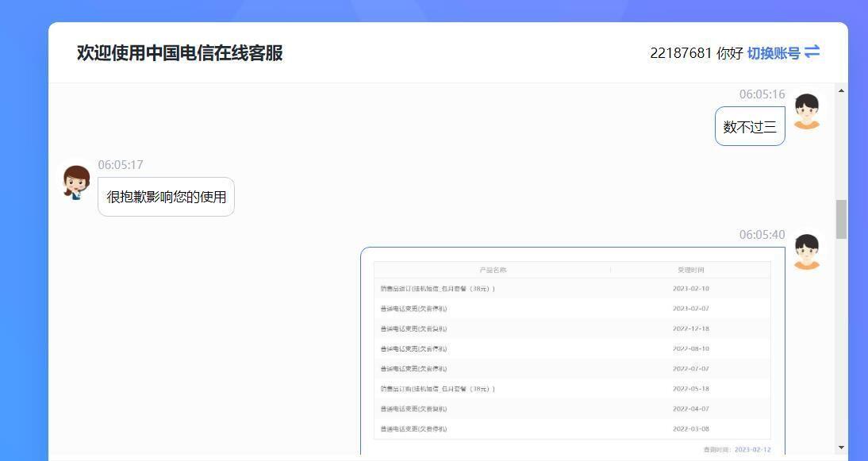868x461 pixels.
Task: Click the date 2022-12-18
Action: (691, 328)
